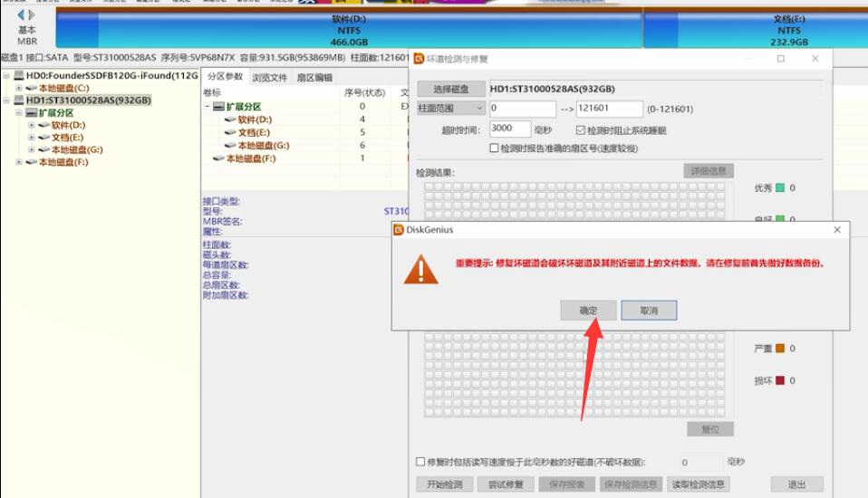The width and height of the screenshot is (868, 498).
Task: Click the green 优秀 color swatch
Action: point(780,187)
